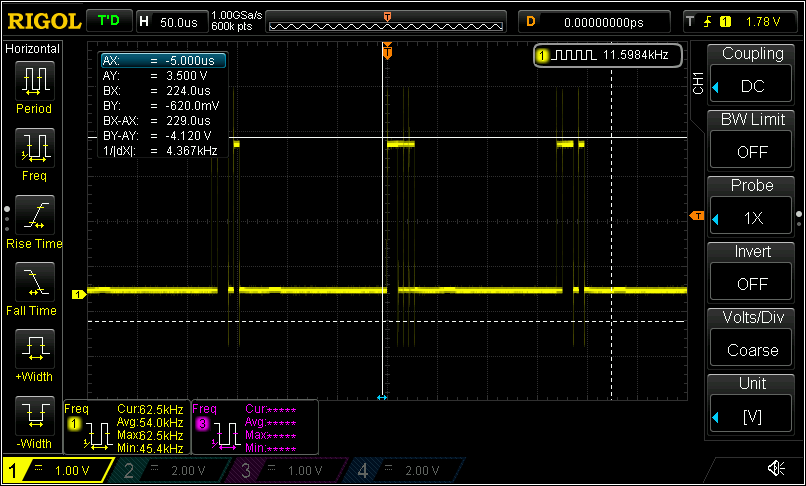Click the right panel page indicator dots
Image resolution: width=806 pixels, height=486 pixels.
pyautogui.click(x=799, y=219)
